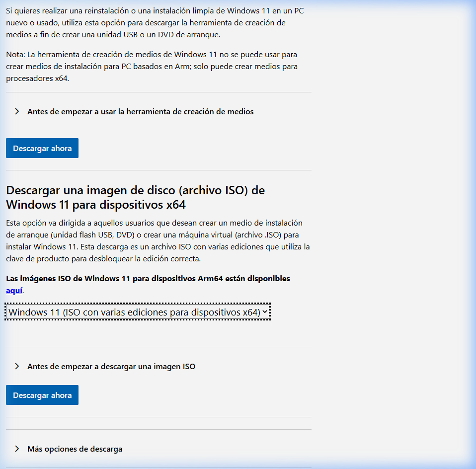Click paragraph starting 'Esta opción va dirigida'
Viewport: 476px width, 469px height.
[x=158, y=241]
